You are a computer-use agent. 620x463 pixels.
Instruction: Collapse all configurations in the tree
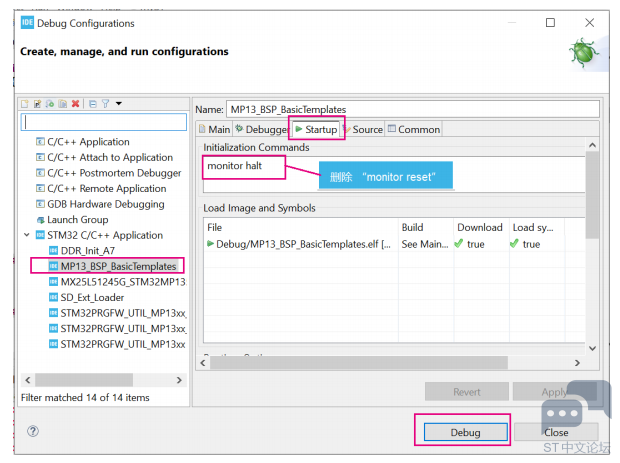(x=93, y=104)
